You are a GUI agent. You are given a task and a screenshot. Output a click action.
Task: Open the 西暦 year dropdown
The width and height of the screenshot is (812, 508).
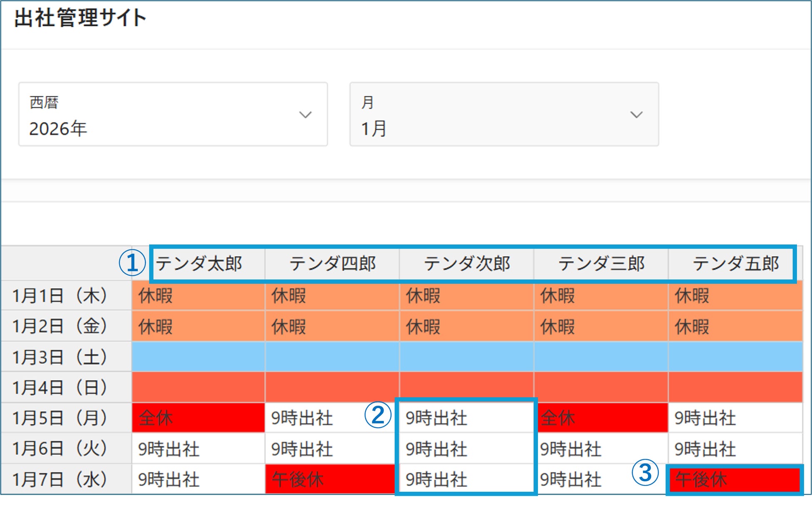[x=173, y=115]
